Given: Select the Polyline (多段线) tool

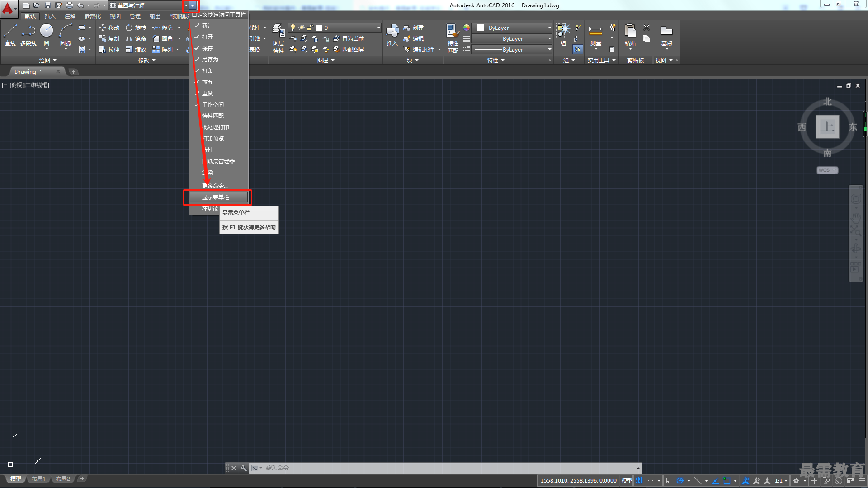Looking at the screenshot, I should [x=28, y=35].
